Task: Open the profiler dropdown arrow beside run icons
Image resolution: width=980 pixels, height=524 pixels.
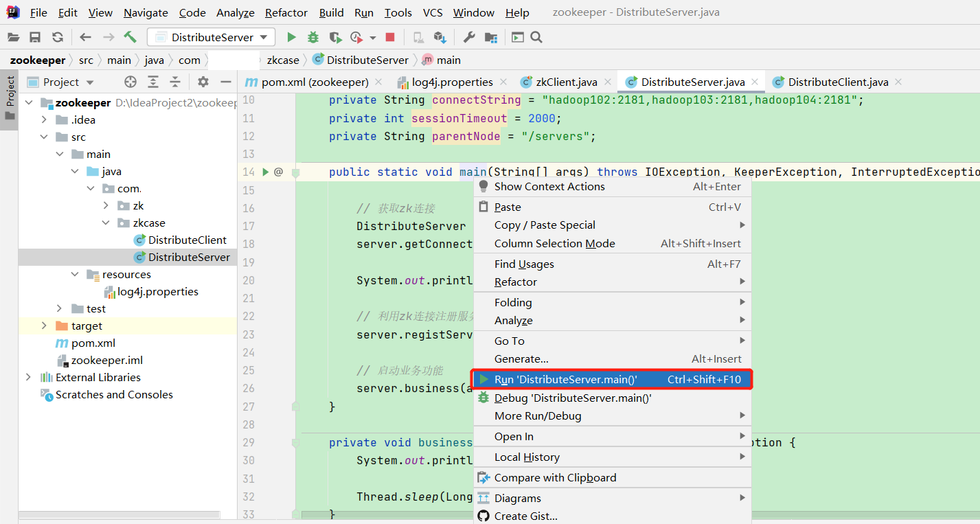Action: 373,37
